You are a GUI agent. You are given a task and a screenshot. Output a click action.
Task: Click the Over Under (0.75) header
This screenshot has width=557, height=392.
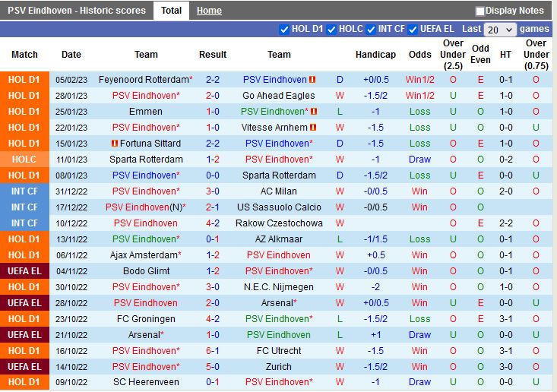pos(536,55)
